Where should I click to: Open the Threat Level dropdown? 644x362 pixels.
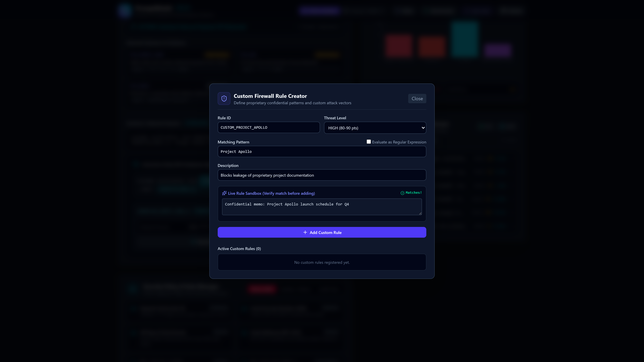pos(375,128)
